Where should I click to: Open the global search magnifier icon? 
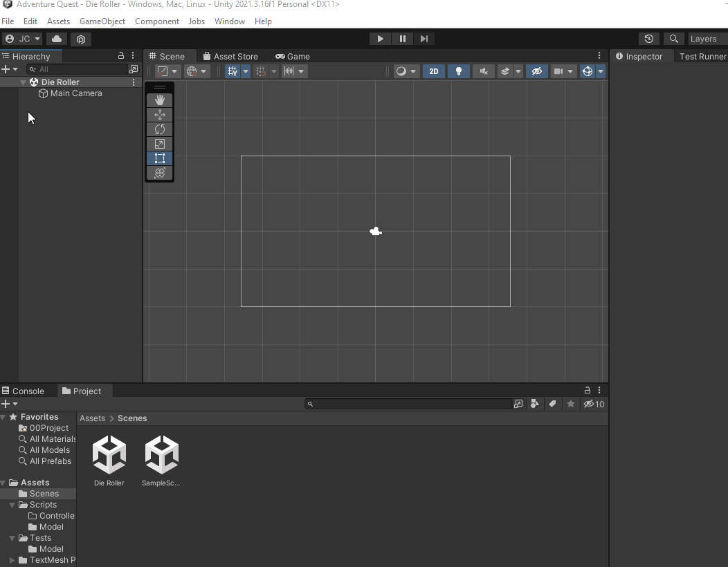pos(674,39)
